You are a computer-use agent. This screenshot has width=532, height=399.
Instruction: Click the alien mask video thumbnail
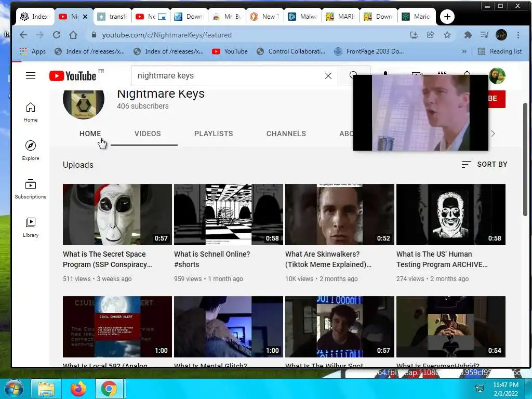(117, 215)
